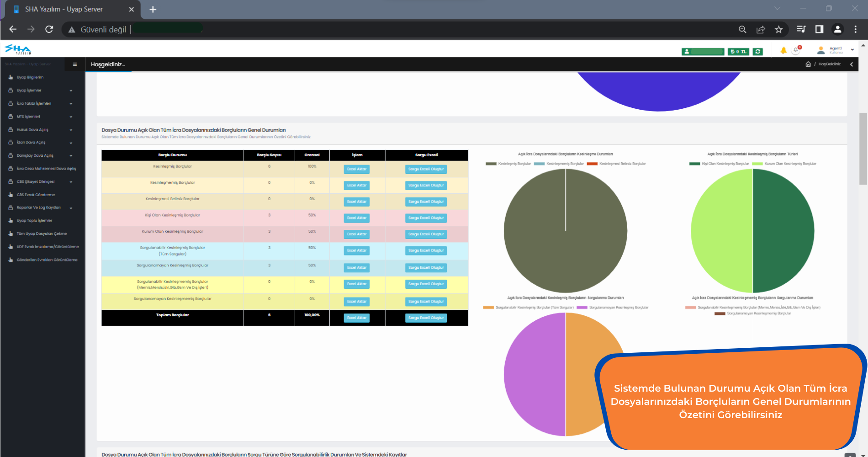Click the browser bookmark star icon
The height and width of the screenshot is (457, 868).
click(779, 29)
